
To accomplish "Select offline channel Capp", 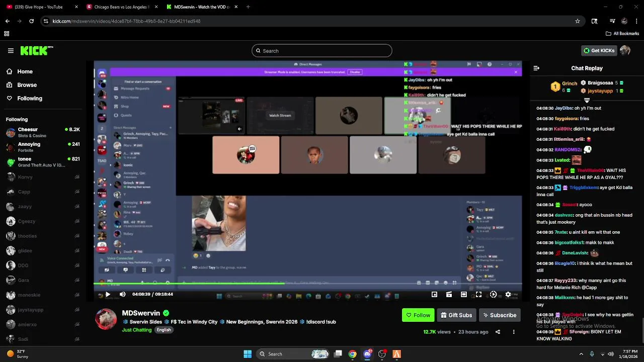I will pos(43,192).
